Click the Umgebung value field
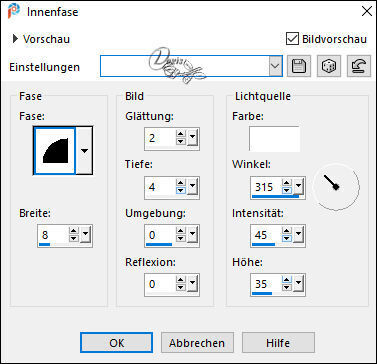This screenshot has width=377, height=364. pos(158,235)
